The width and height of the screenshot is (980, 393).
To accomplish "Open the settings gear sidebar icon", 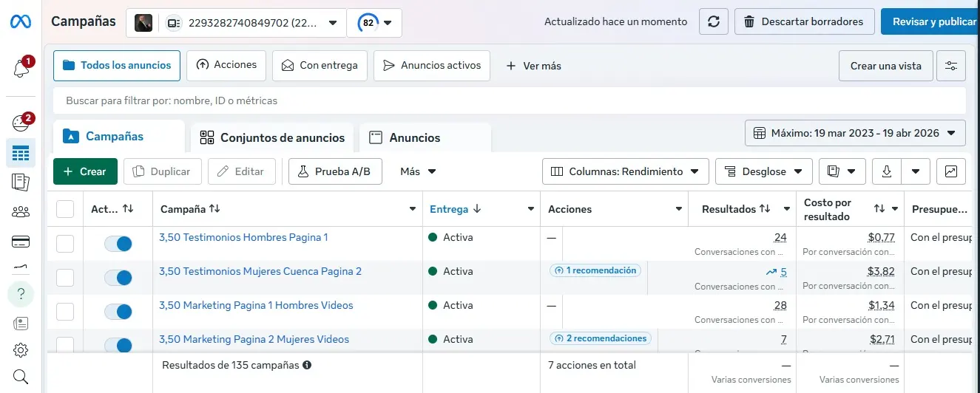I will point(21,350).
